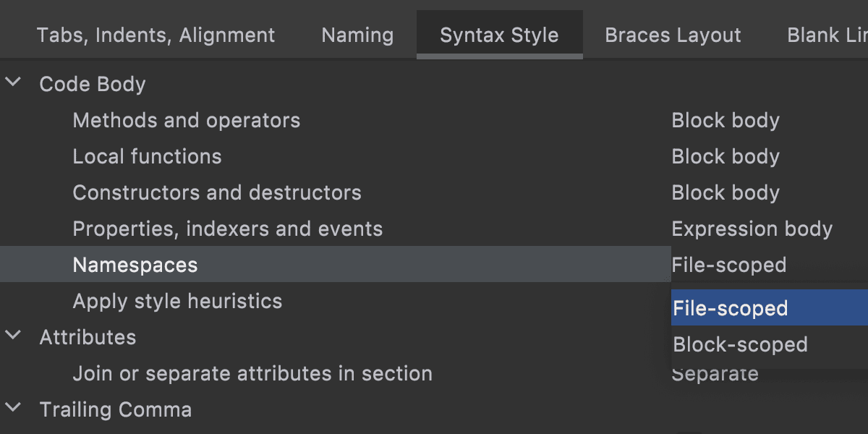Select Apply style heuristics row

pyautogui.click(x=335, y=301)
